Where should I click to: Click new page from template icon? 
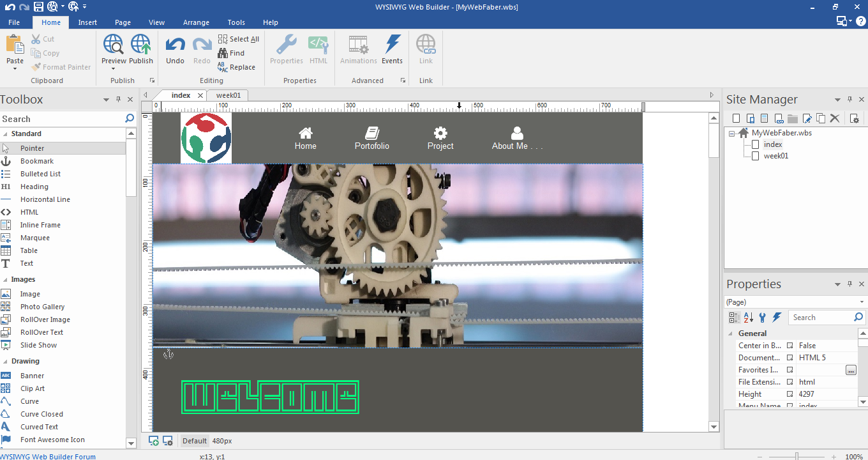click(764, 118)
